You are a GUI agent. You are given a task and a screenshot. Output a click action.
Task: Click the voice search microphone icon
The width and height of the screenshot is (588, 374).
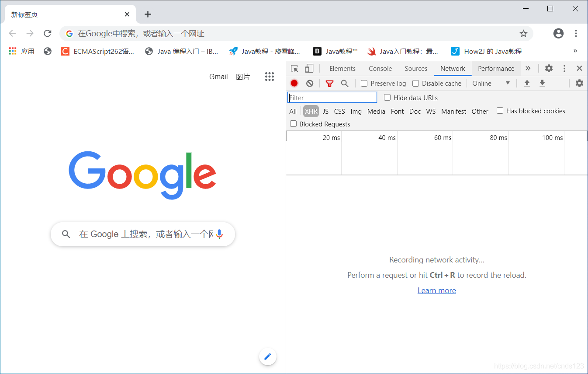[219, 234]
